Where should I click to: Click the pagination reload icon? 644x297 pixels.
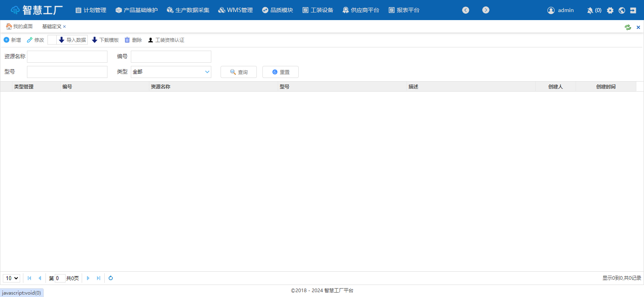click(111, 278)
